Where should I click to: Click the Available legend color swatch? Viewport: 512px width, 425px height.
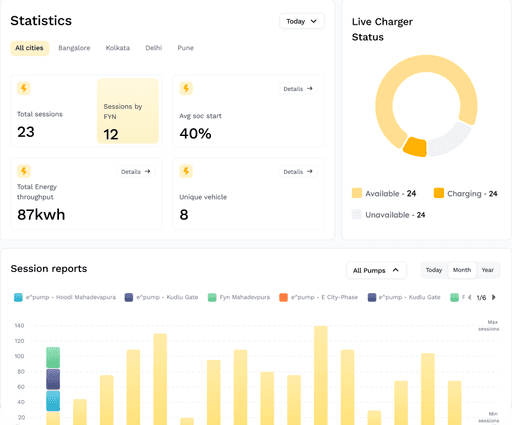tap(357, 193)
